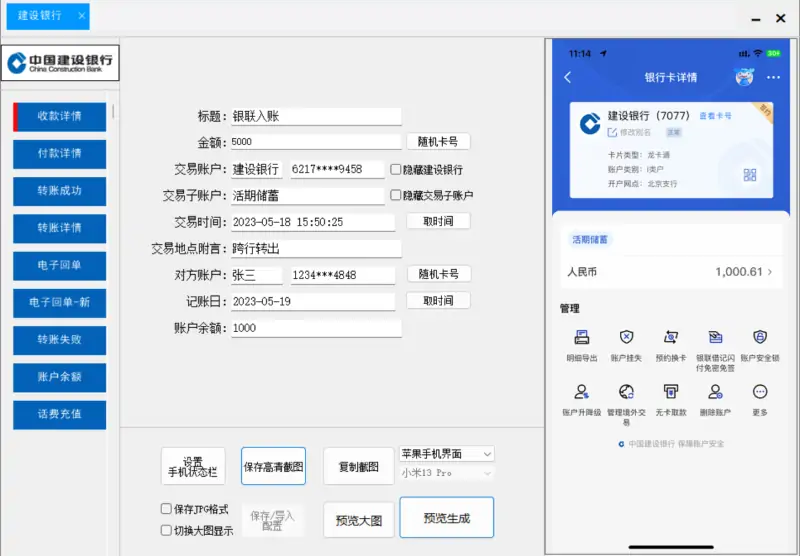Open 账户余额 in the sidebar
Screen dimensions: 800x556
pyautogui.click(x=59, y=377)
